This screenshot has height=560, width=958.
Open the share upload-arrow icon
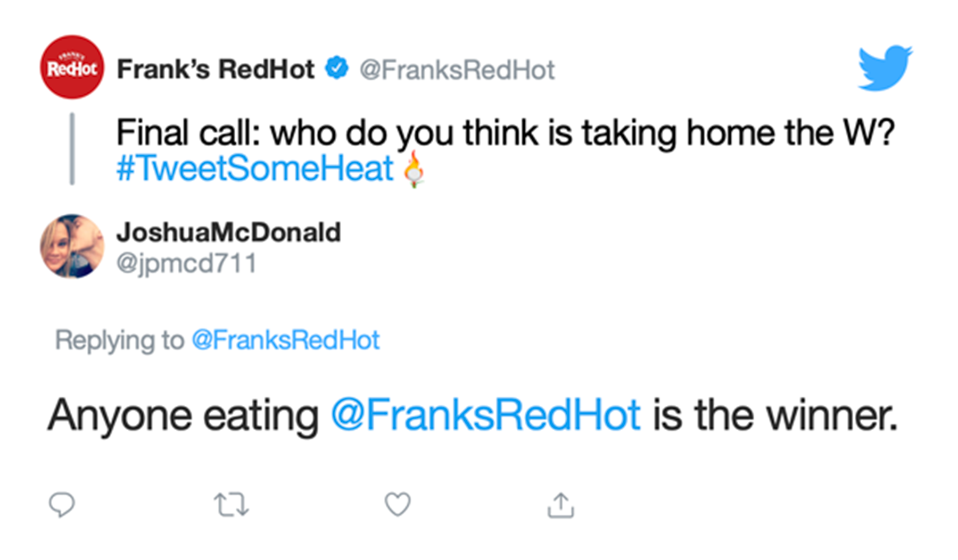(x=561, y=505)
